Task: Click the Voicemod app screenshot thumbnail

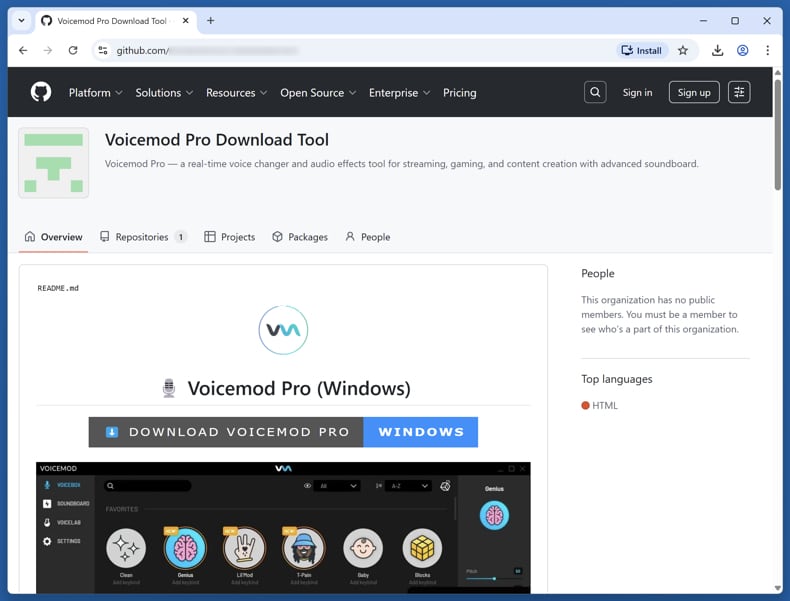Action: coord(283,527)
